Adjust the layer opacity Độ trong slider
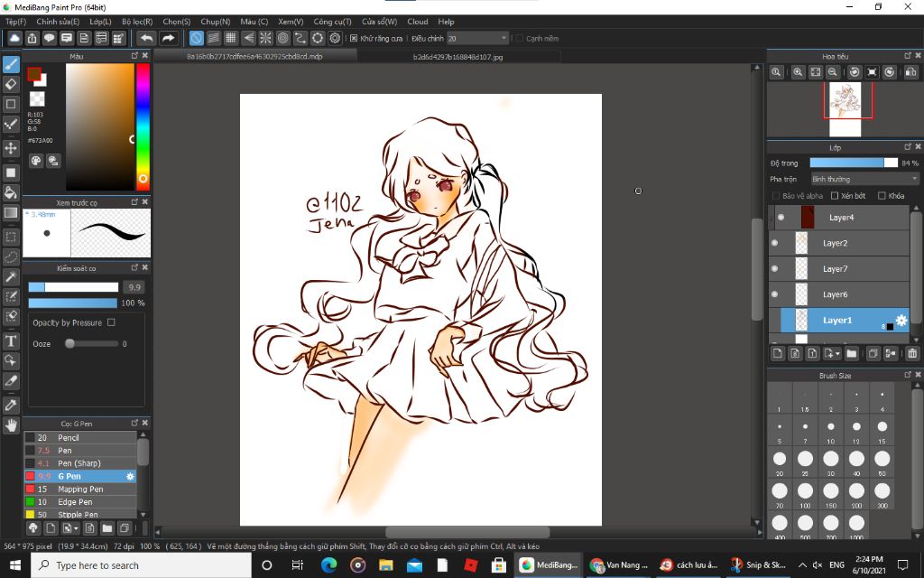Image resolution: width=924 pixels, height=578 pixels. 854,163
